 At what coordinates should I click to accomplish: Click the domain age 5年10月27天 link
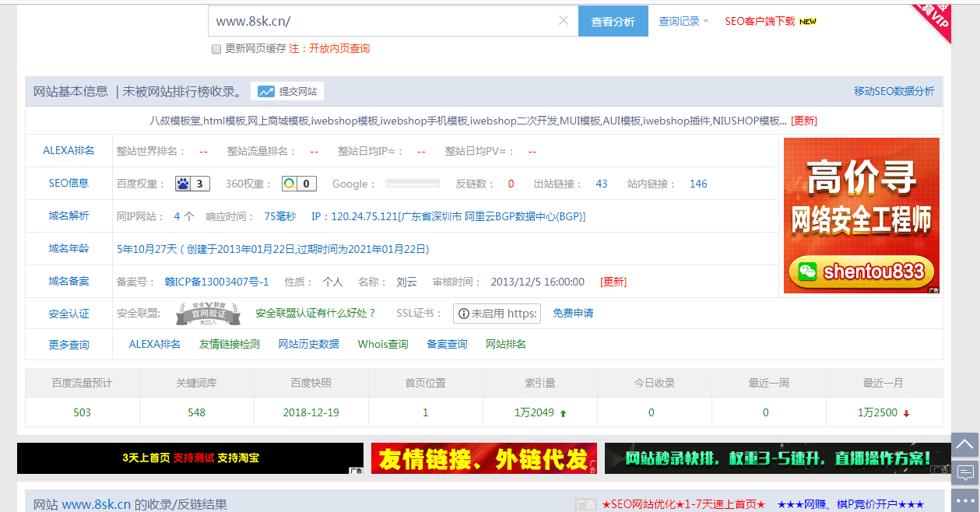click(272, 249)
